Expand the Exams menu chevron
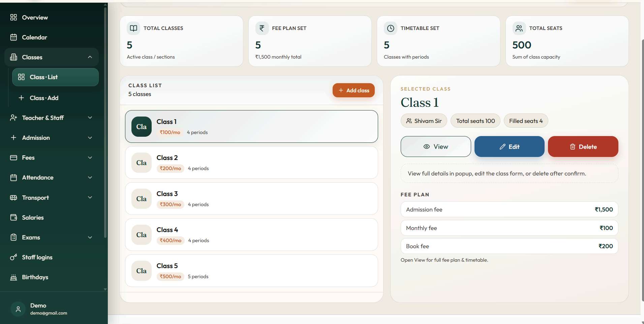Image resolution: width=644 pixels, height=324 pixels. coord(90,237)
